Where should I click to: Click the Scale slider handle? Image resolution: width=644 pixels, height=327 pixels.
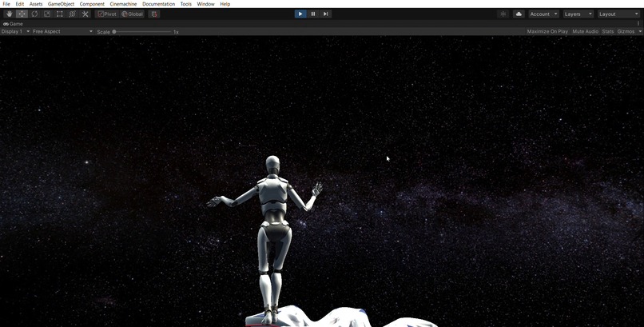pos(114,32)
